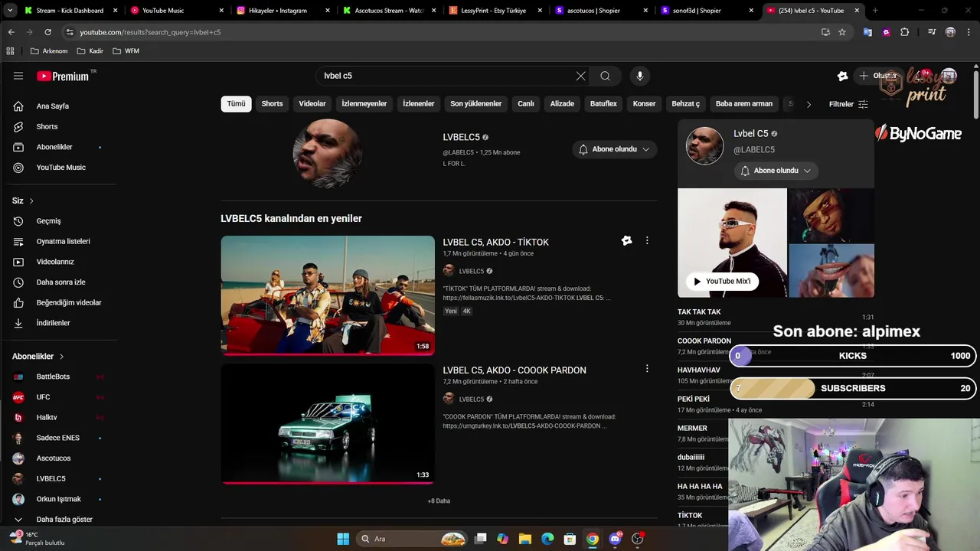Expand +8 Daha more videos
The height and width of the screenshot is (551, 980).
[x=439, y=501]
